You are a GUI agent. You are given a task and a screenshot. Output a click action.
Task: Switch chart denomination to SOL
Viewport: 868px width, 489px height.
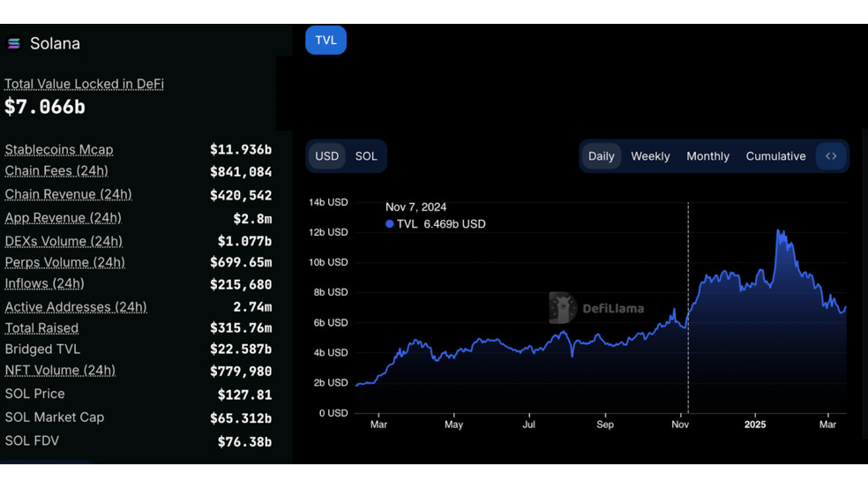pyautogui.click(x=366, y=156)
